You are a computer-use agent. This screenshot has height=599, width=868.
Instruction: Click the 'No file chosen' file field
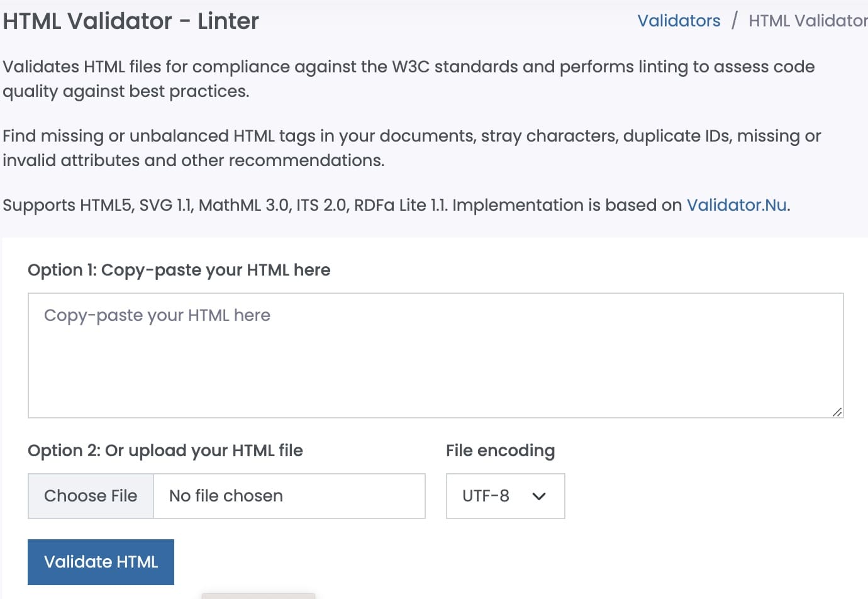(x=289, y=496)
